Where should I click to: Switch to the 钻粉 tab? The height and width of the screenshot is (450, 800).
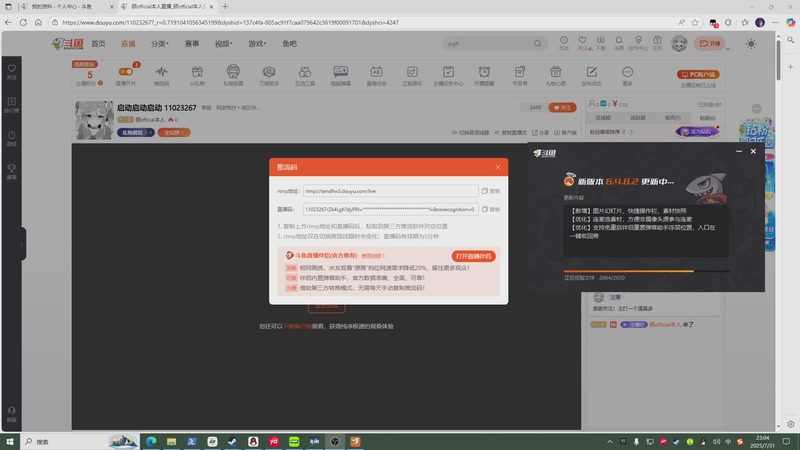pyautogui.click(x=707, y=118)
